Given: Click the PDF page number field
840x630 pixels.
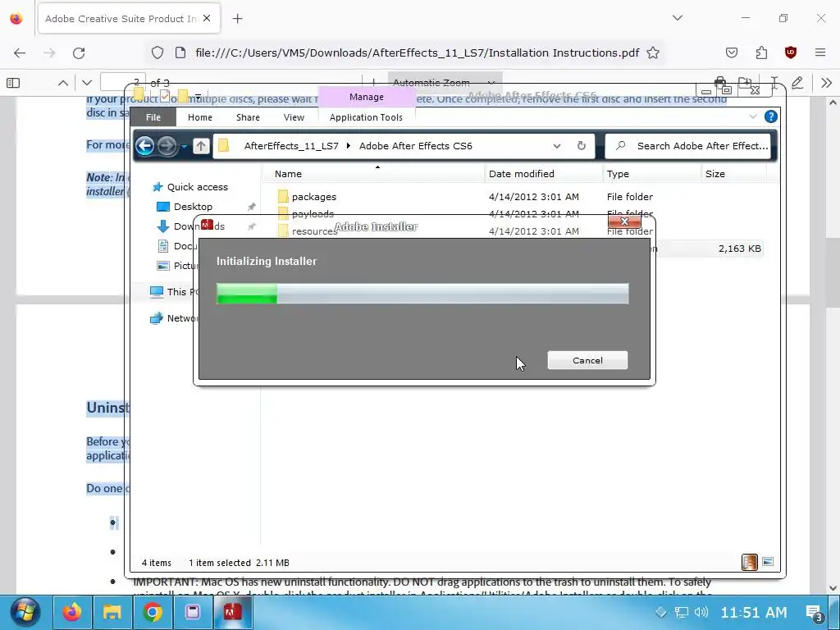Looking at the screenshot, I should click(123, 83).
